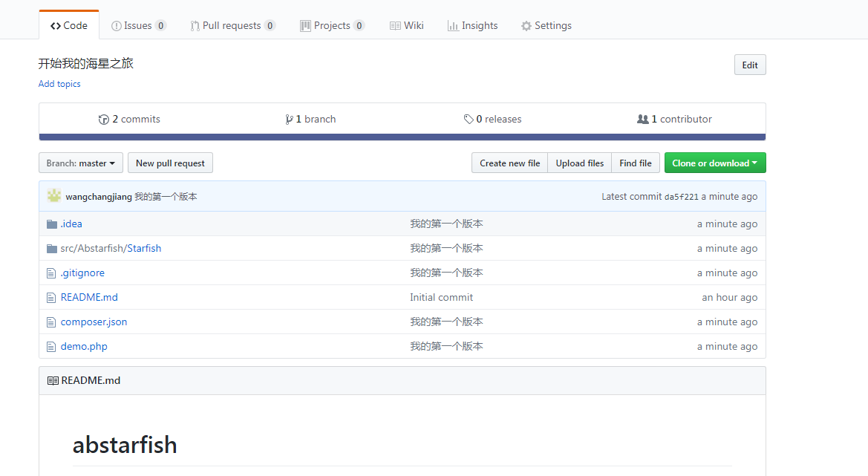This screenshot has width=868, height=476.
Task: Click the Find file button
Action: click(x=636, y=163)
